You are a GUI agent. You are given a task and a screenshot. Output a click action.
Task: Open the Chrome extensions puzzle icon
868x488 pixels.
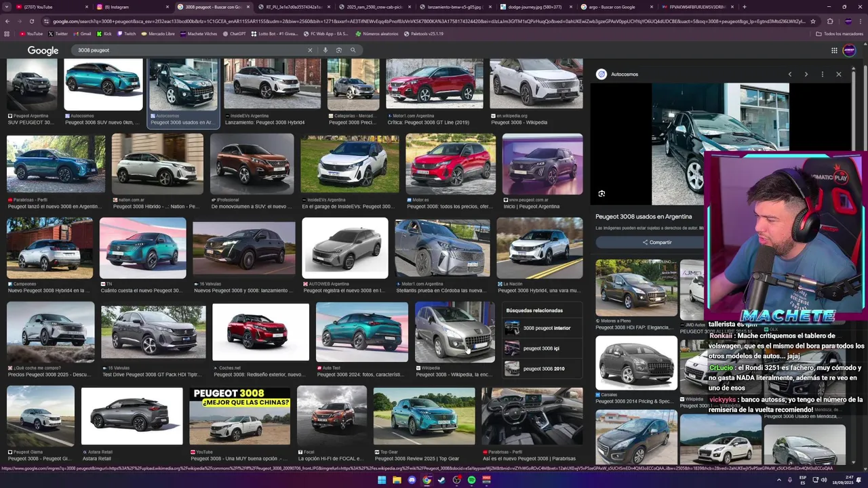click(830, 21)
